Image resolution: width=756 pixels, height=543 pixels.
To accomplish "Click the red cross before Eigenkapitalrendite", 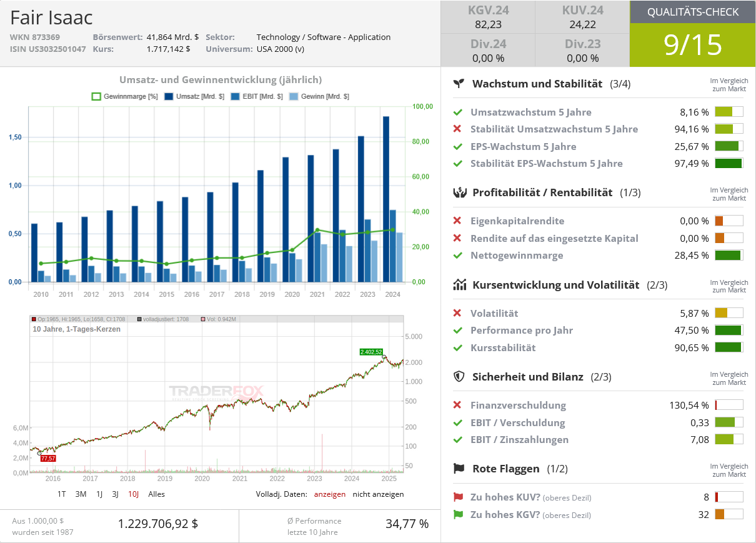I will coord(458,221).
